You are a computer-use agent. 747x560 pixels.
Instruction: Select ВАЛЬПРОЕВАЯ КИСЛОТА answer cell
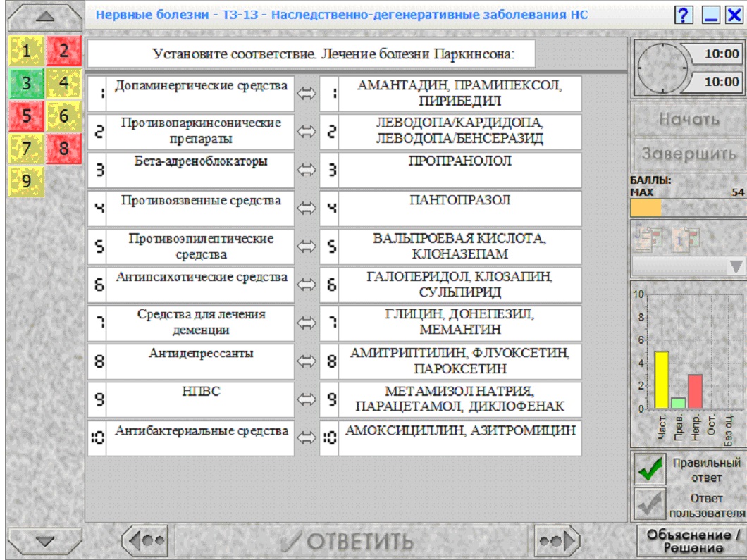coord(451,247)
